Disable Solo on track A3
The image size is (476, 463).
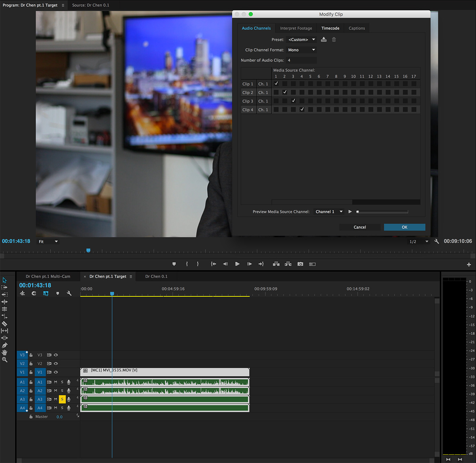62,399
